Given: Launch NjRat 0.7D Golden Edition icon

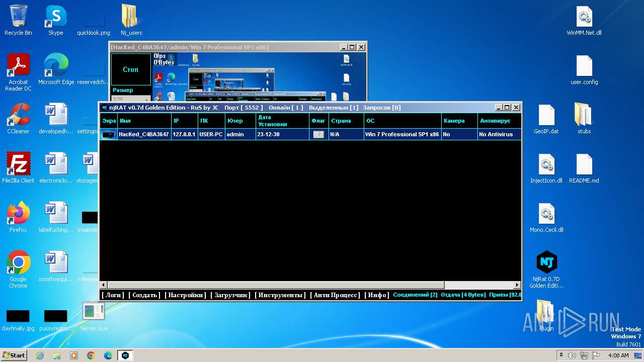Looking at the screenshot, I should coord(546,269).
